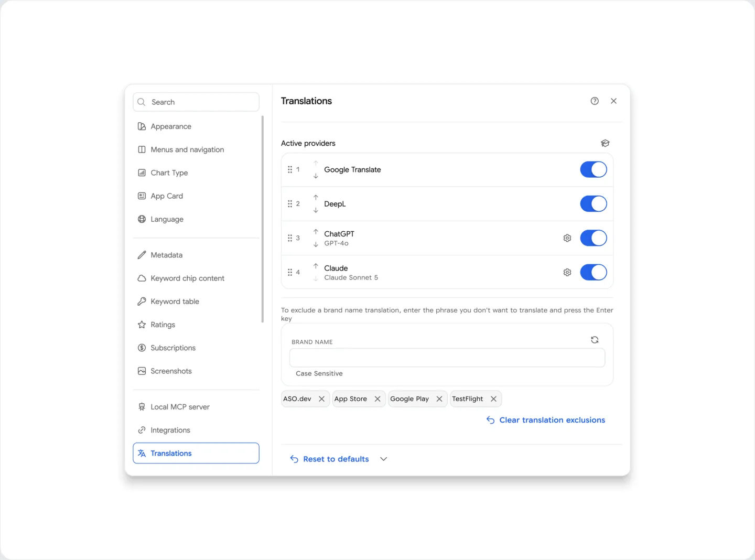Open Subscriptions settings
The height and width of the screenshot is (560, 755).
[x=196, y=348]
